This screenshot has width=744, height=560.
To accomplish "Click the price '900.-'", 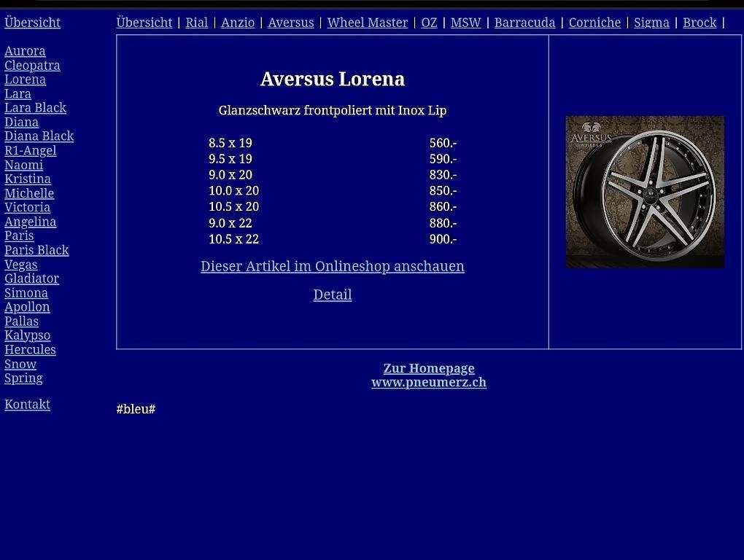I will coord(443,239).
